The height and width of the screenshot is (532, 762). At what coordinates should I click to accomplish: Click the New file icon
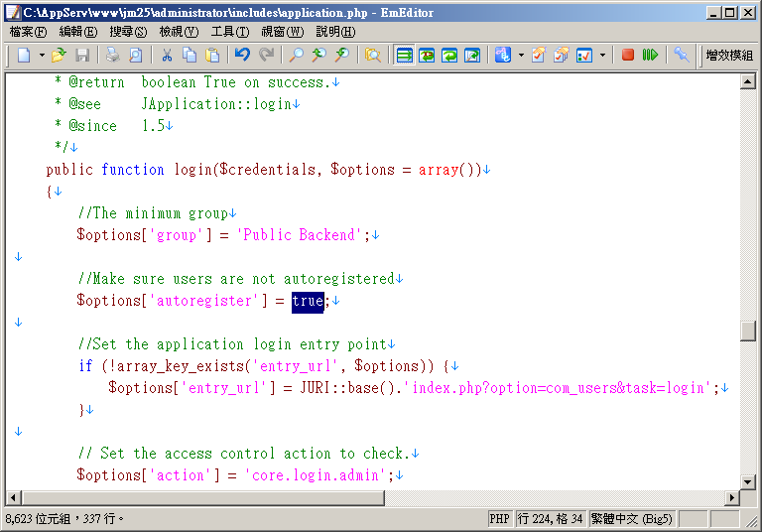click(24, 56)
